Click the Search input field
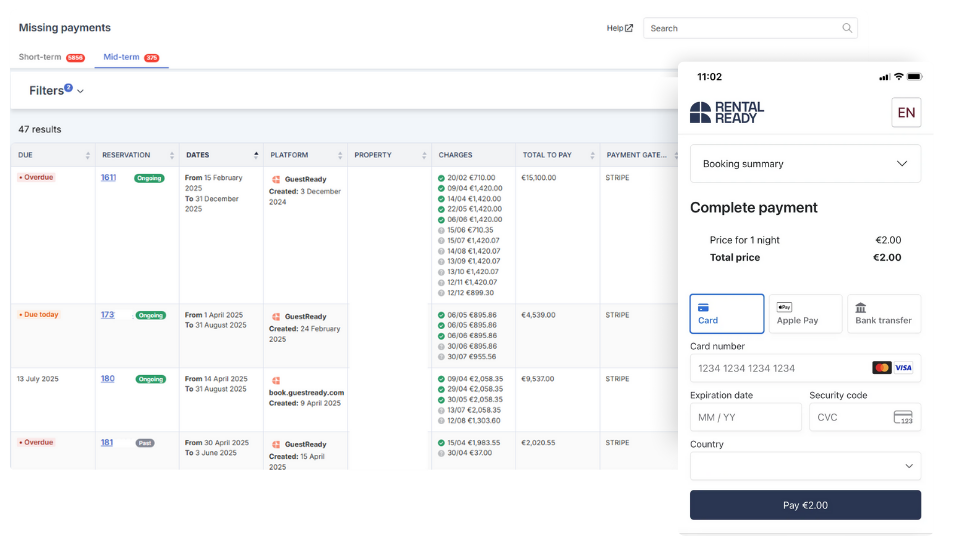Viewport: 955px width, 544px height. tap(750, 28)
